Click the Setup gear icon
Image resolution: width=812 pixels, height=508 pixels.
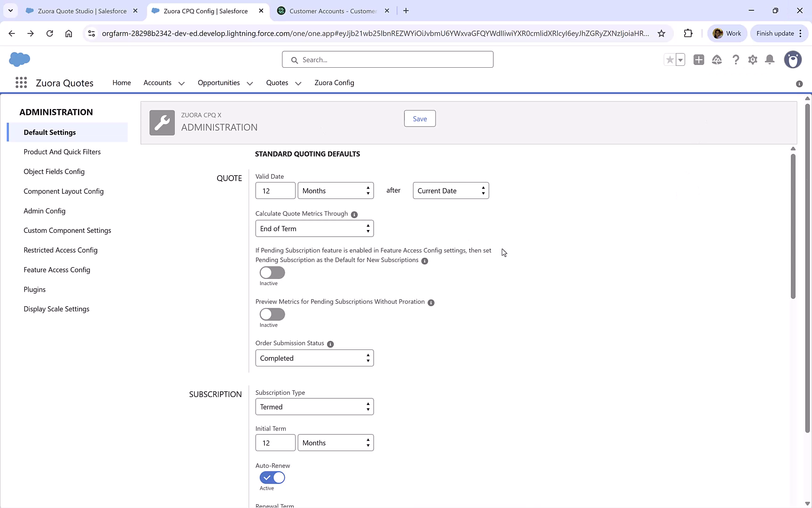click(752, 60)
